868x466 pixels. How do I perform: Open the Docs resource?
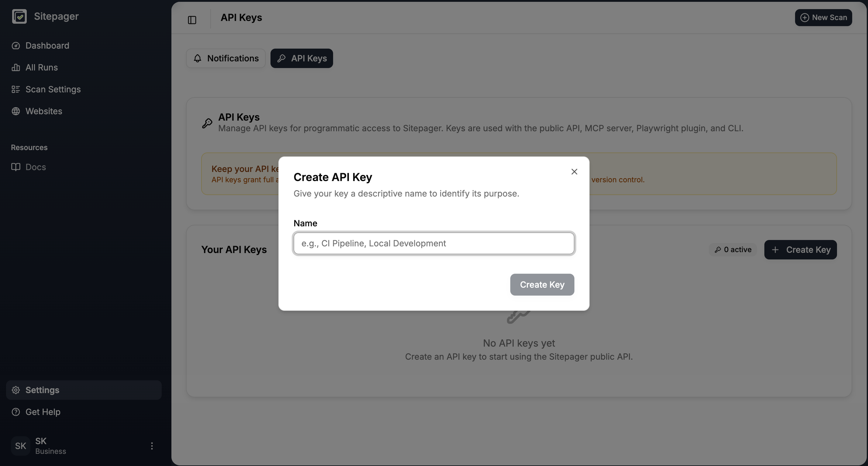(x=36, y=167)
